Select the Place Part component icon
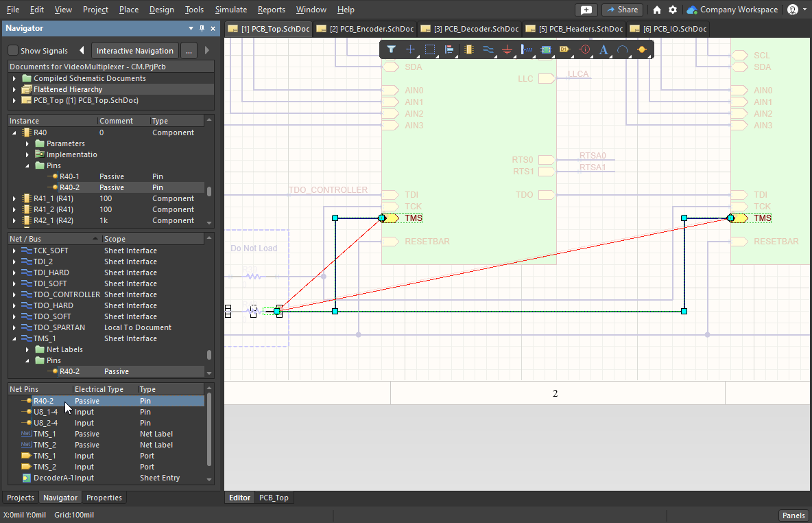812x523 pixels. click(469, 49)
